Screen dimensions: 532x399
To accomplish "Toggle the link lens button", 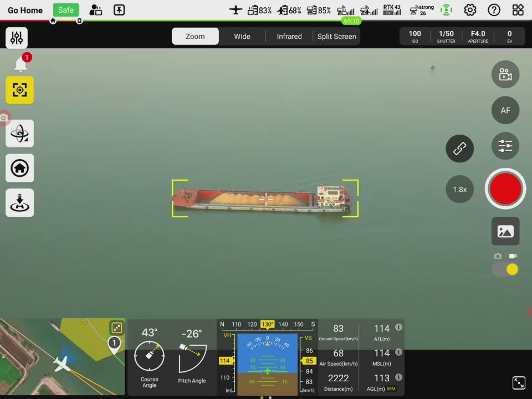I will click(460, 149).
